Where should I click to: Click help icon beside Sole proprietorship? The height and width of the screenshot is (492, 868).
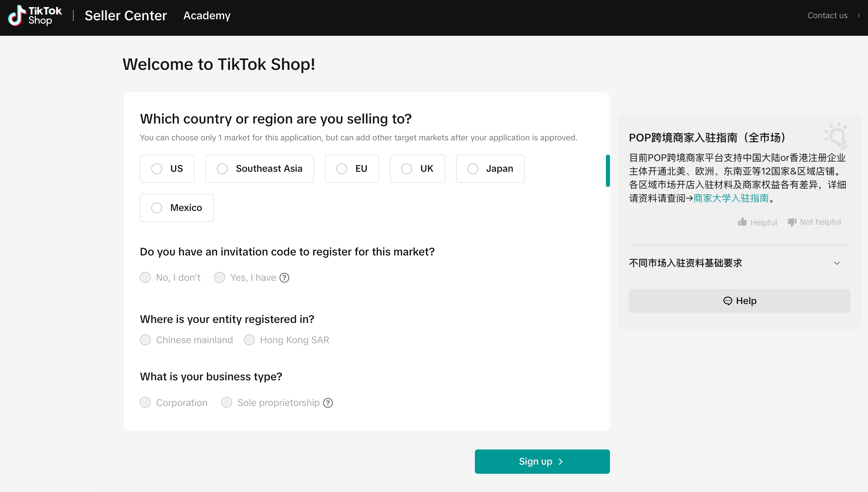(x=328, y=403)
